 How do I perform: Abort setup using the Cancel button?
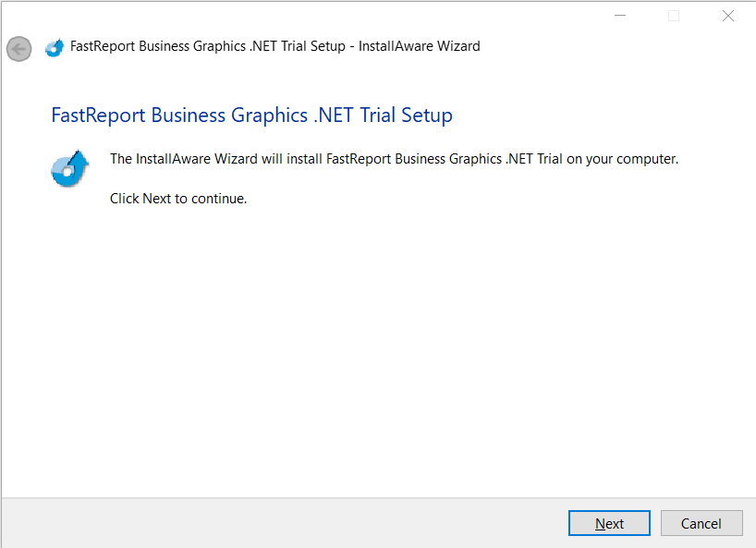701,522
